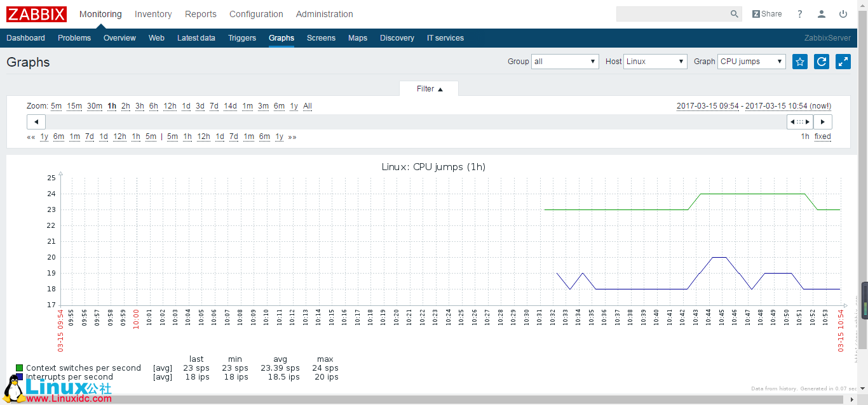The image size is (868, 405).
Task: Click the search magnifier icon
Action: click(734, 13)
